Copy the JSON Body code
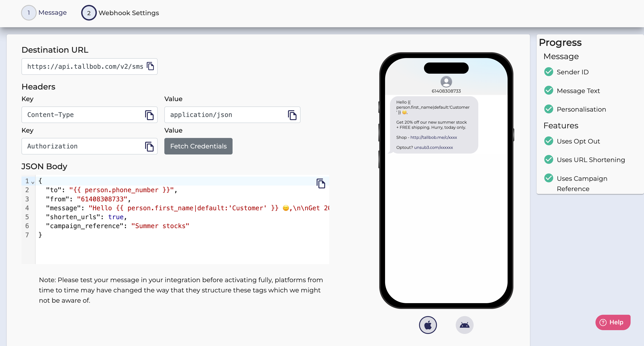 (321, 183)
